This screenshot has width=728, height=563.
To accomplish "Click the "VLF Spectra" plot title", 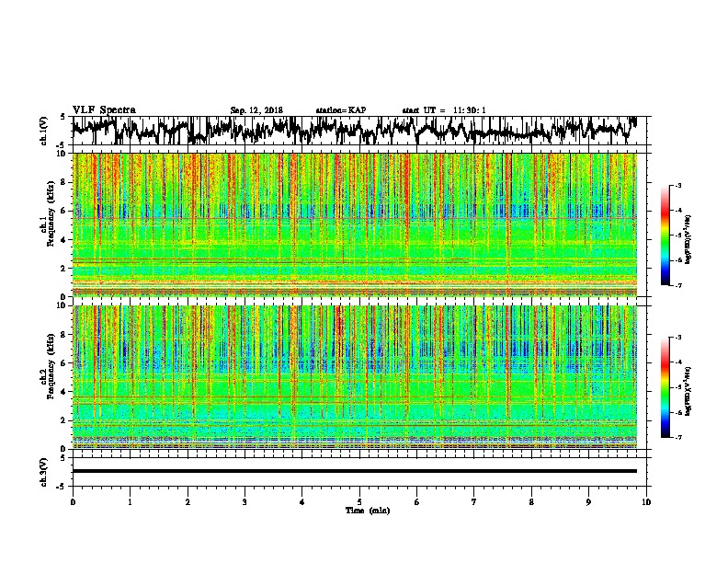I will point(104,110).
